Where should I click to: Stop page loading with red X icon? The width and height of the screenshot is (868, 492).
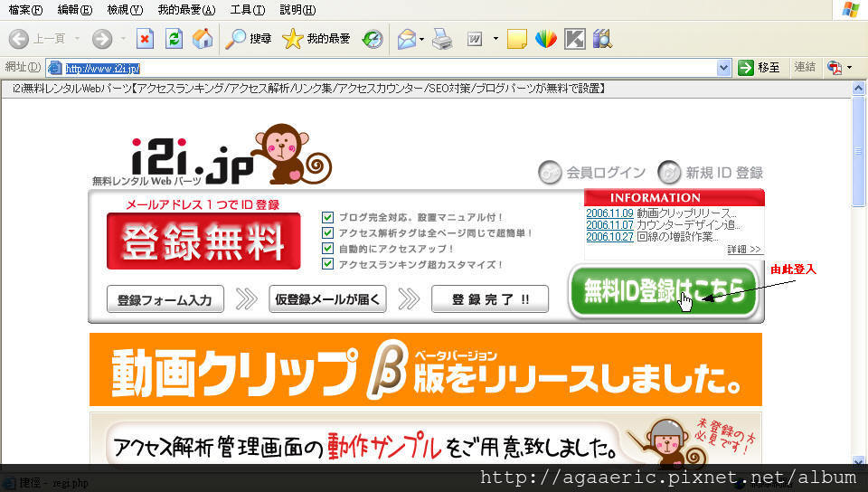[x=145, y=39]
